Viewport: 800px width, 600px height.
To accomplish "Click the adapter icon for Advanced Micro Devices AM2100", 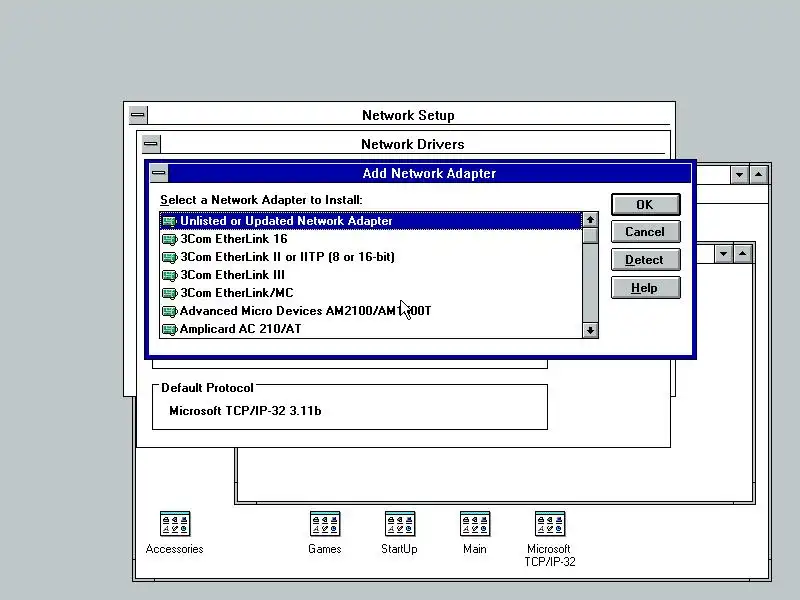I will (169, 311).
